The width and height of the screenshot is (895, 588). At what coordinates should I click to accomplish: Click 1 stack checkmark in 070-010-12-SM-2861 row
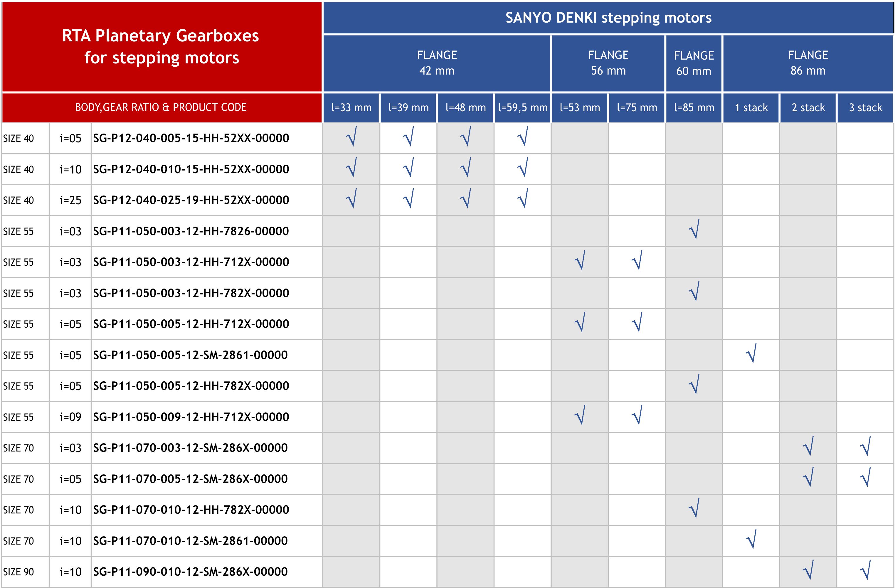751,539
